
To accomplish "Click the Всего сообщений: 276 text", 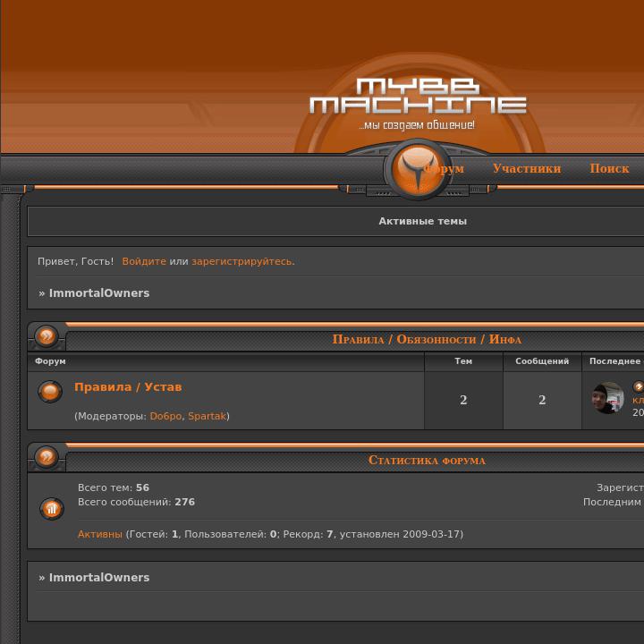I will (136, 502).
